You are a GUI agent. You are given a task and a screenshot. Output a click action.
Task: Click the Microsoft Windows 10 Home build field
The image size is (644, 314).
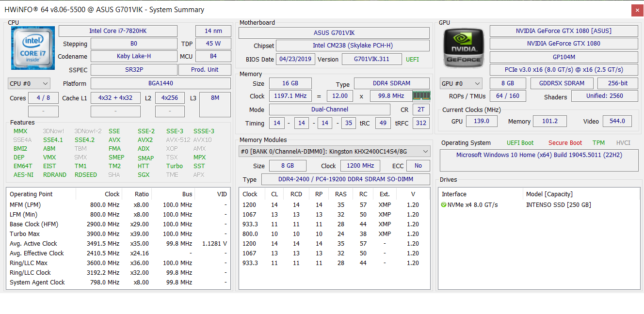pos(539,160)
